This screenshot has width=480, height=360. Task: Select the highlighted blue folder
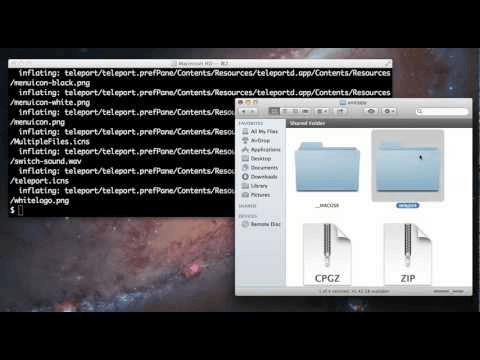[408, 167]
